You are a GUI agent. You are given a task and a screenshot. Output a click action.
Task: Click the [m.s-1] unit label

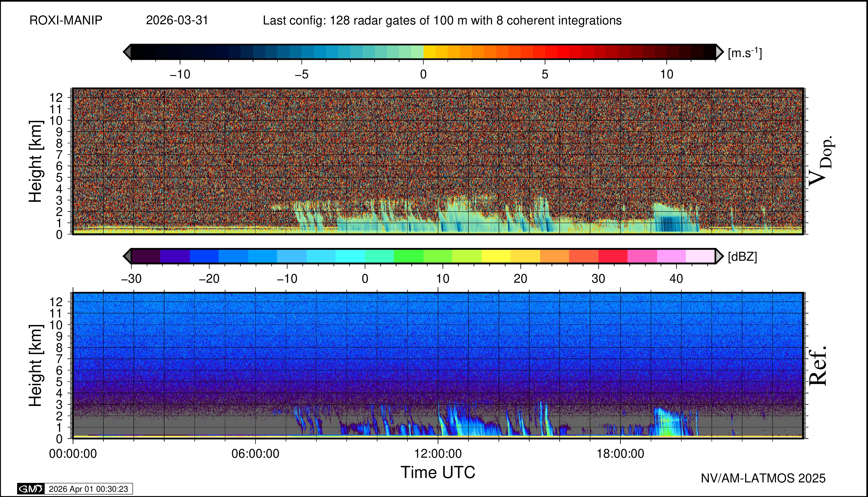pyautogui.click(x=745, y=53)
